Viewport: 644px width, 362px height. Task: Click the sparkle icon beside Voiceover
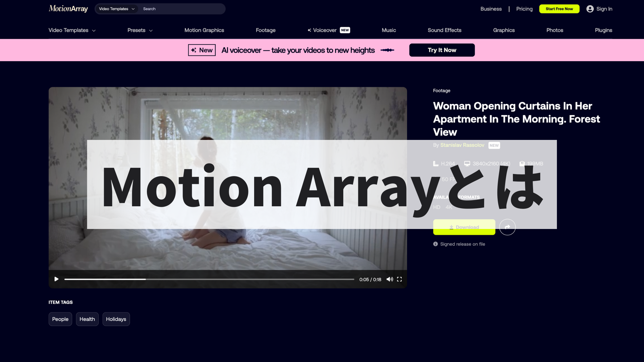[x=309, y=30]
